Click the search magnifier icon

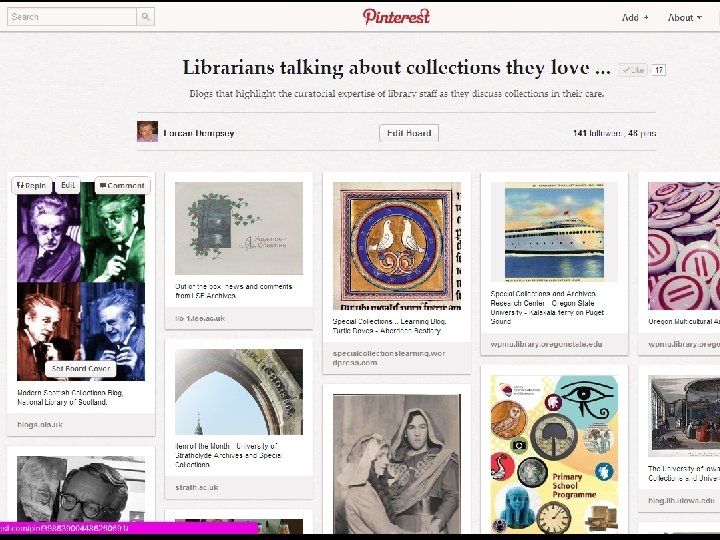(x=146, y=17)
